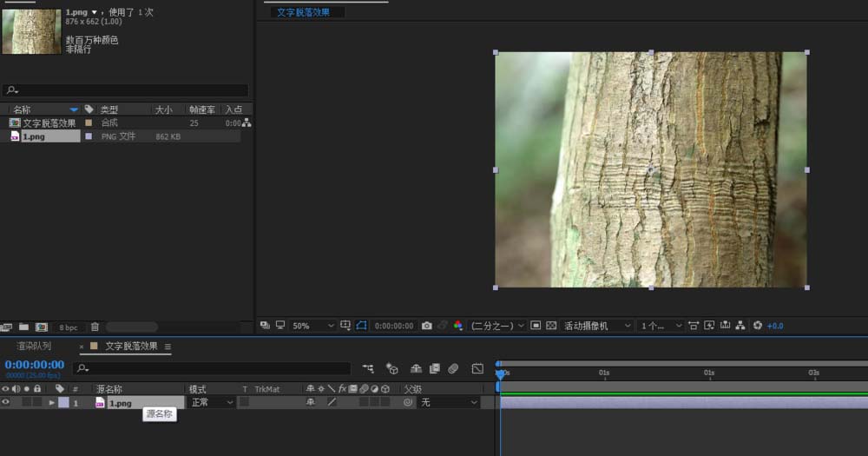Click Always Preview This View icon

coord(265,325)
